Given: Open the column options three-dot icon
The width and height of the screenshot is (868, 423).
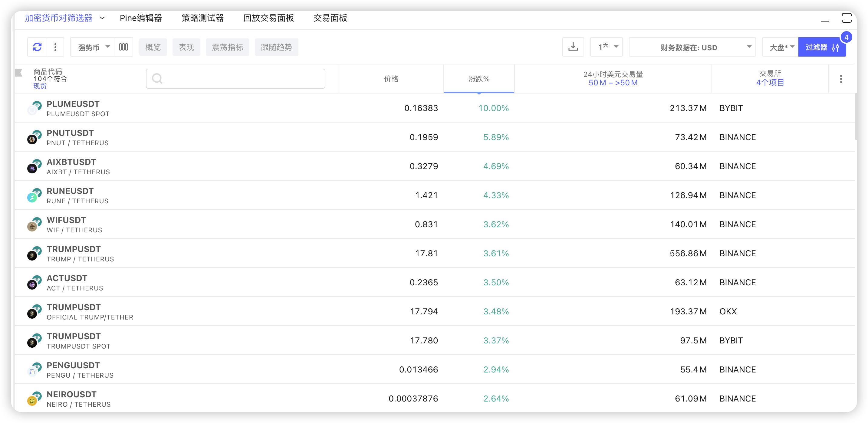Looking at the screenshot, I should (841, 79).
